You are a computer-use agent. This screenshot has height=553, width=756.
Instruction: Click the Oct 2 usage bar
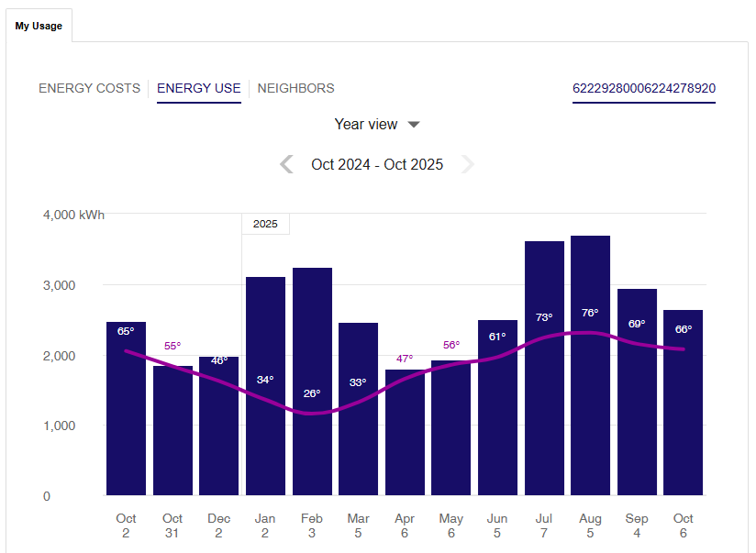click(x=126, y=422)
